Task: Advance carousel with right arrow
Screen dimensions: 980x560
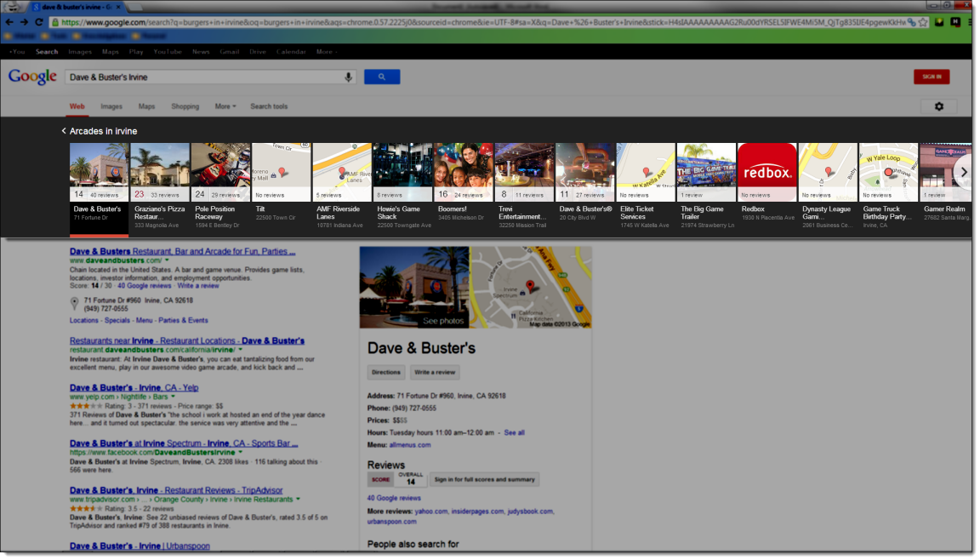Action: pyautogui.click(x=964, y=172)
